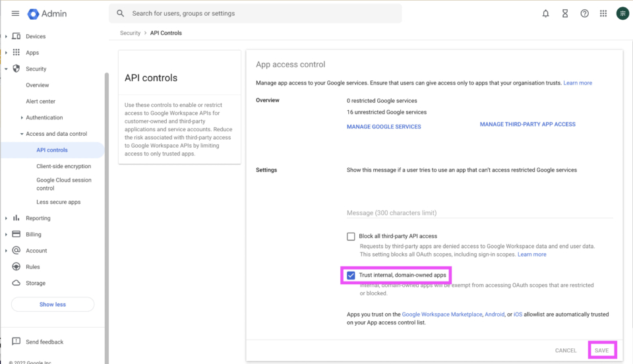Click the Apps grid icon in sidebar

point(16,53)
